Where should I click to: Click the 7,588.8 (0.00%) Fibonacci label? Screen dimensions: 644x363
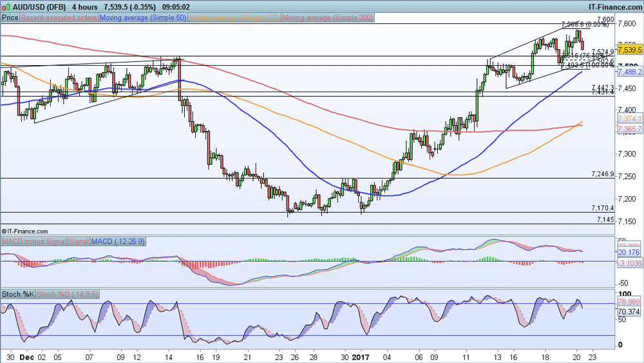pos(585,25)
